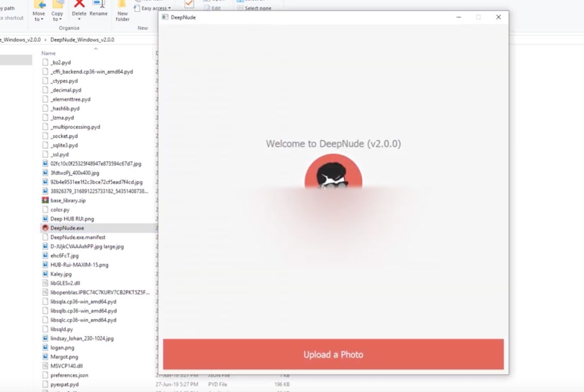Click the image icon of ehc6FcT.jpg
584x392 pixels.
coord(45,255)
